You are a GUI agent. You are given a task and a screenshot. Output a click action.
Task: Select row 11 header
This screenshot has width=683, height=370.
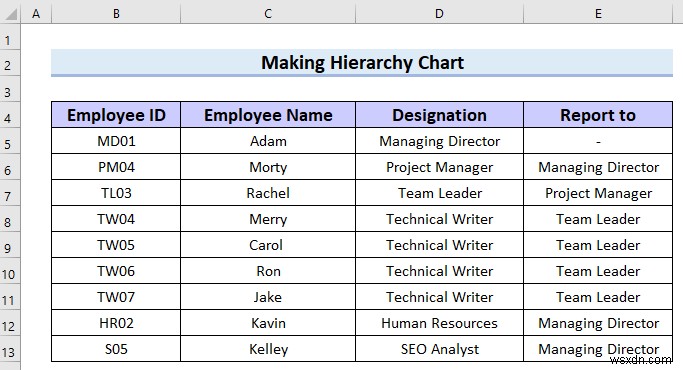10,297
